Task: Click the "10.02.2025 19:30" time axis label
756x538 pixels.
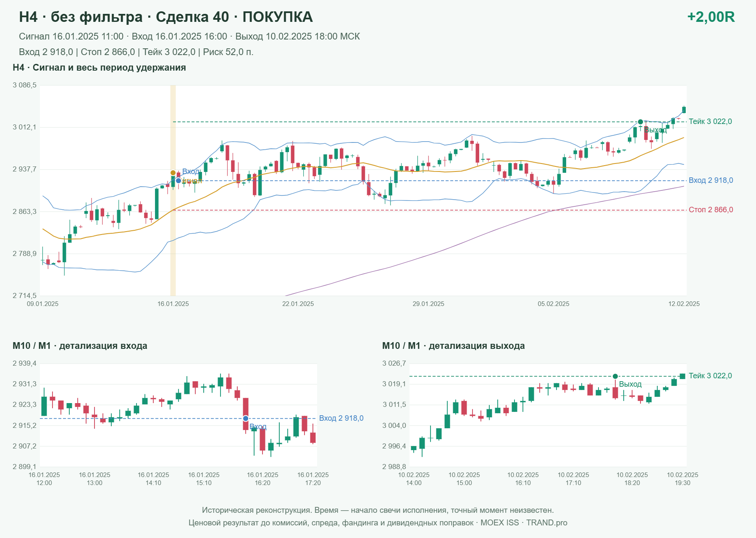Action: [682, 479]
